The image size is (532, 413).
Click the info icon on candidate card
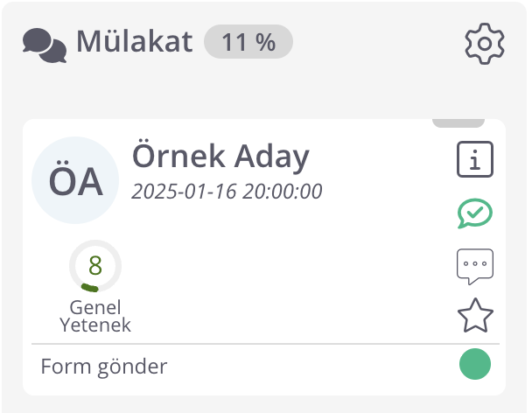(475, 160)
